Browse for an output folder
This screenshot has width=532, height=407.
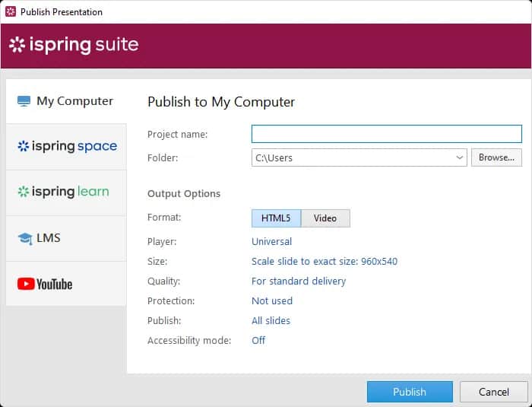tap(496, 157)
